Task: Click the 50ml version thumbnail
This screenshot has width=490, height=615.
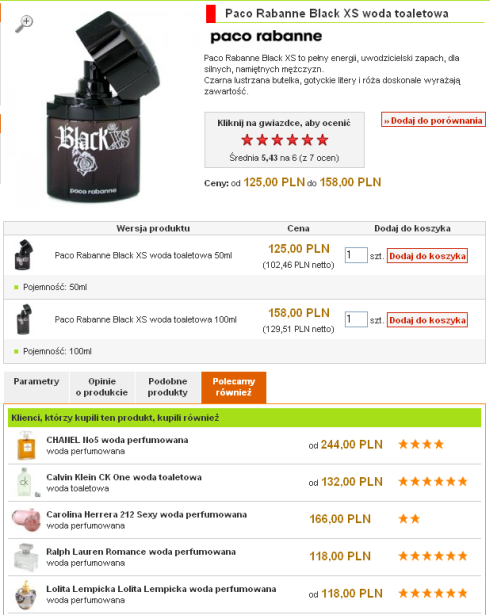Action: coord(24,255)
